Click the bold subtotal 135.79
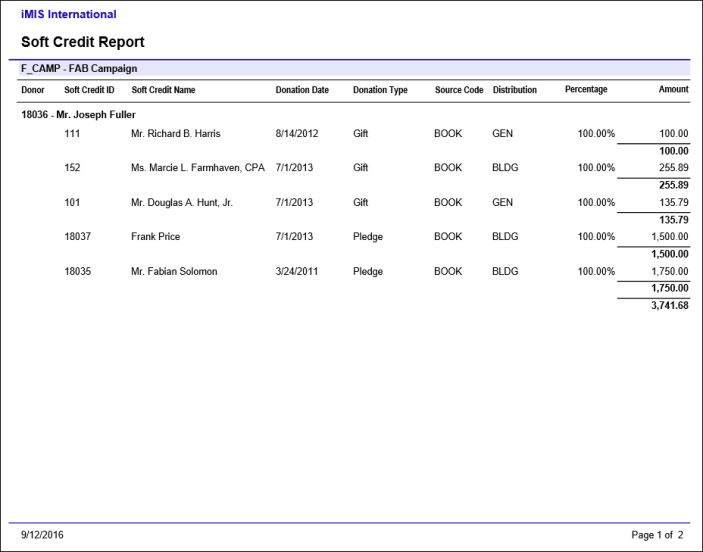Image resolution: width=703 pixels, height=552 pixels. pyautogui.click(x=674, y=220)
